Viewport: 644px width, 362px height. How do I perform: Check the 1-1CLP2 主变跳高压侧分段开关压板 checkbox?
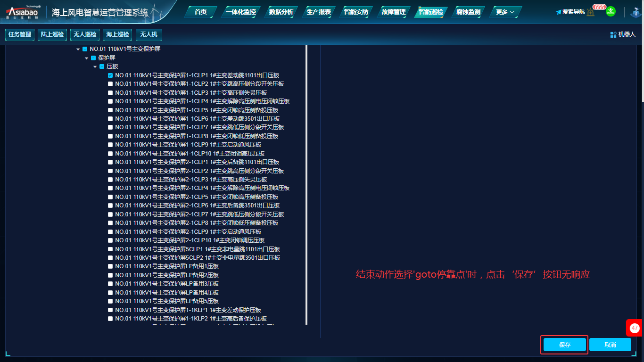pyautogui.click(x=110, y=84)
